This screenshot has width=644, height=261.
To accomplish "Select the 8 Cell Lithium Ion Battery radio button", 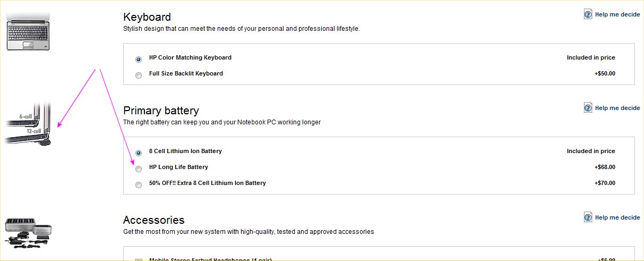I will (x=139, y=153).
